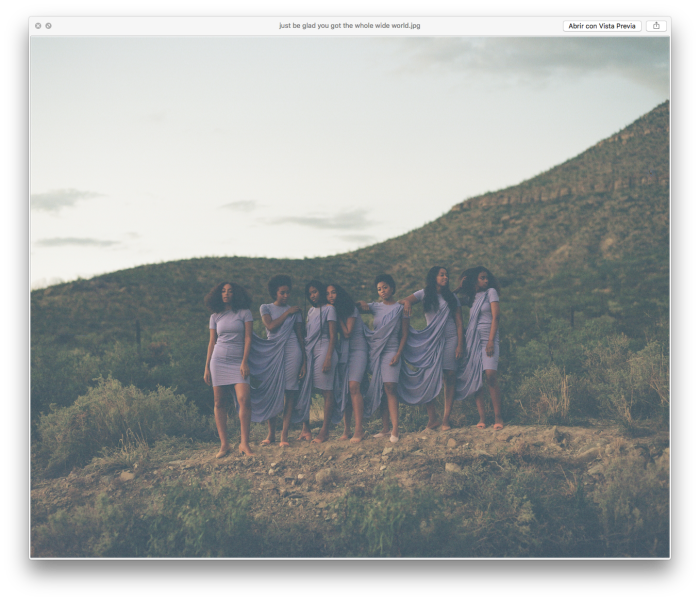Click the Share icon in title bar

656,25
